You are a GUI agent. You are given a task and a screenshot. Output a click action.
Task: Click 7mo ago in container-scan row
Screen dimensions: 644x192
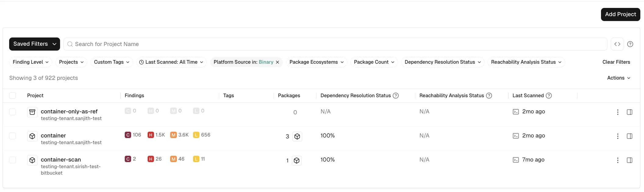pos(533,160)
